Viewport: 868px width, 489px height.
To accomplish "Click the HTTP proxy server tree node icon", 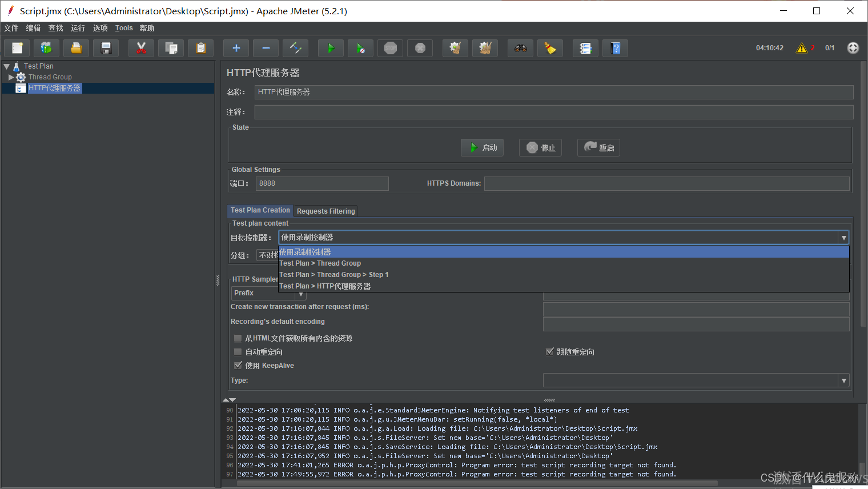I will click(x=21, y=88).
